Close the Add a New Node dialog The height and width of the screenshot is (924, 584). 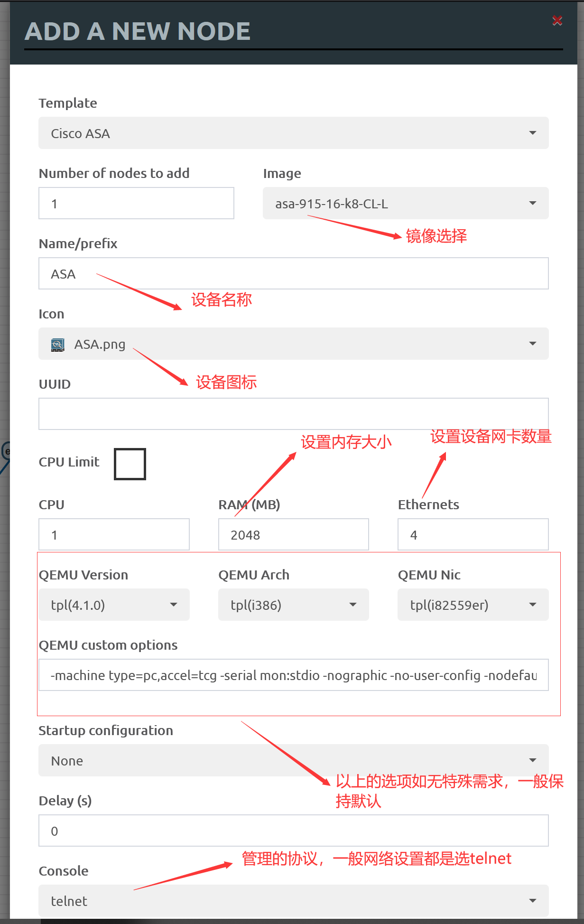557,20
